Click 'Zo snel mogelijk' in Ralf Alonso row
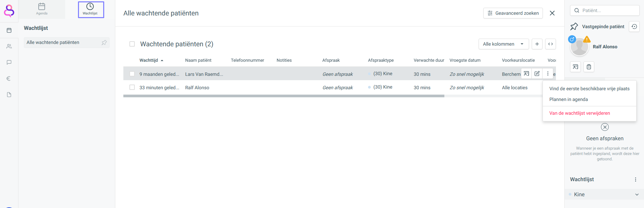Image resolution: width=644 pixels, height=208 pixels. 467,88
